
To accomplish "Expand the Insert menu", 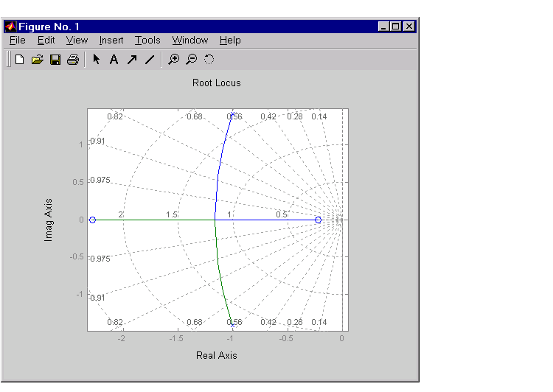I will click(x=111, y=41).
